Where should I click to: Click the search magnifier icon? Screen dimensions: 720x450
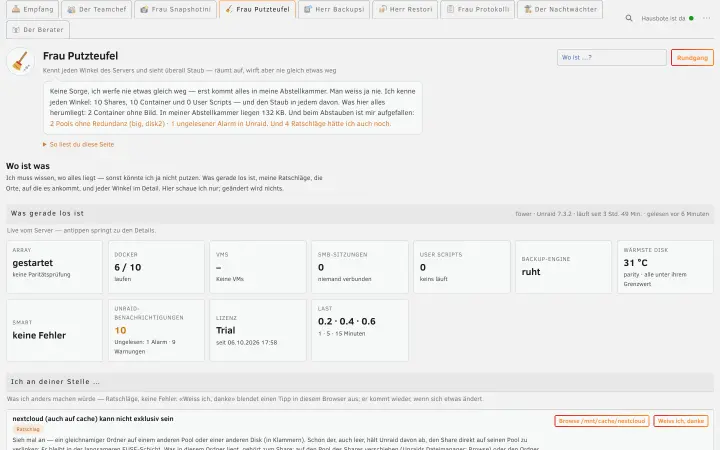pyautogui.click(x=629, y=18)
